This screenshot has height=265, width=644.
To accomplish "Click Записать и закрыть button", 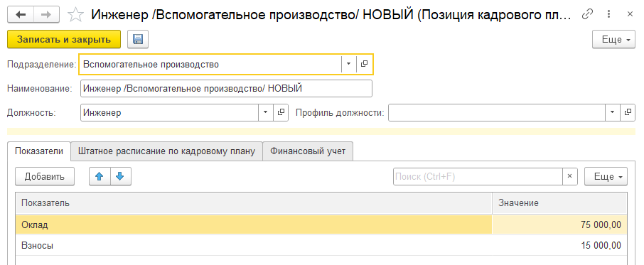I will point(64,39).
